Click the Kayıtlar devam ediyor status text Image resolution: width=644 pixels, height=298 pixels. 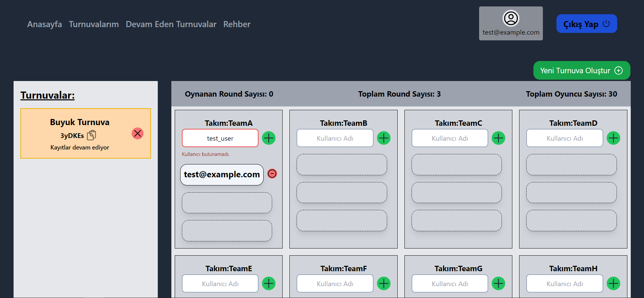tap(80, 147)
